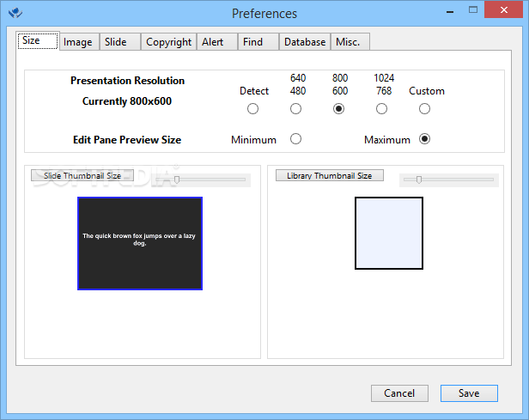Maximize the Preferences window
Screen dimensions: 529x420
[473, 10]
